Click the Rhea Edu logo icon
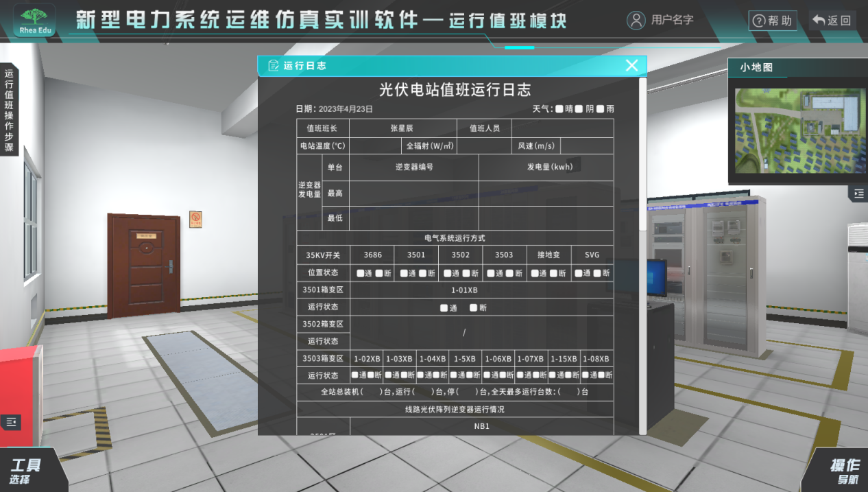The width and height of the screenshot is (868, 492). coord(33,20)
